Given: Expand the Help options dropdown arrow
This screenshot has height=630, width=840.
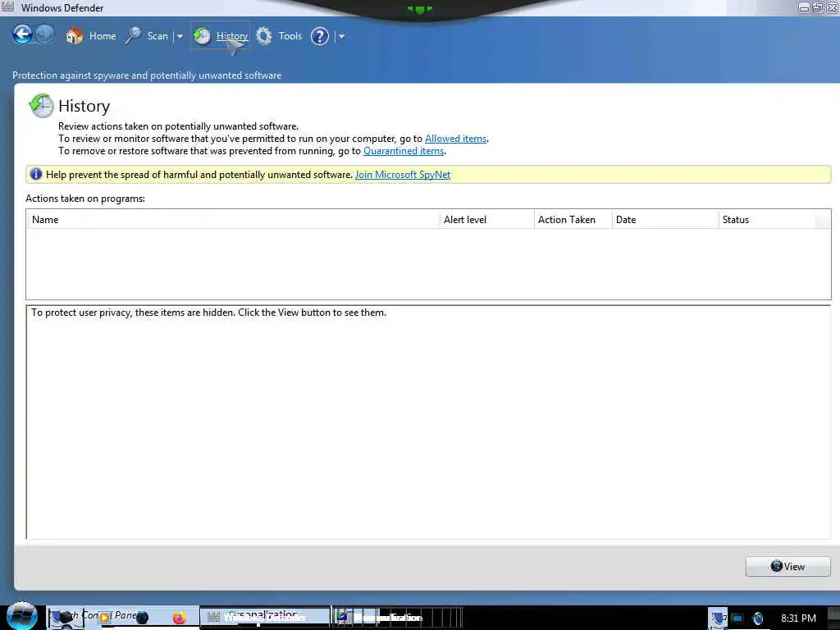Looking at the screenshot, I should coord(341,36).
